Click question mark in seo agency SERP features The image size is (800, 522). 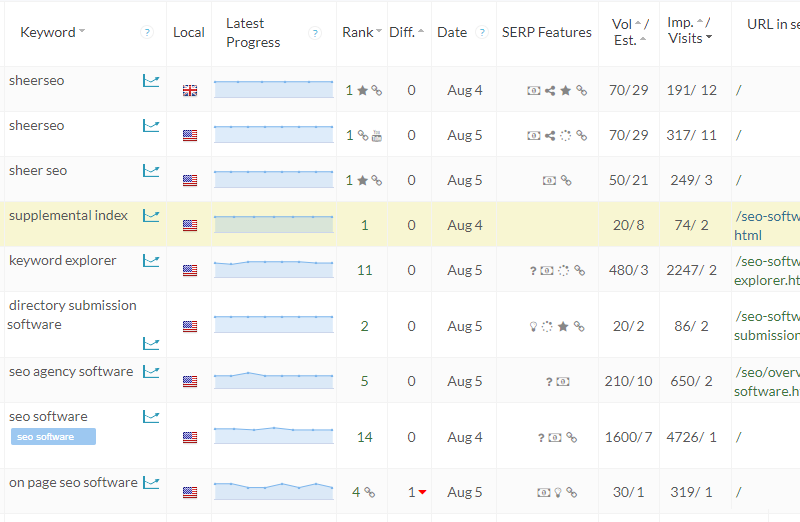549,382
